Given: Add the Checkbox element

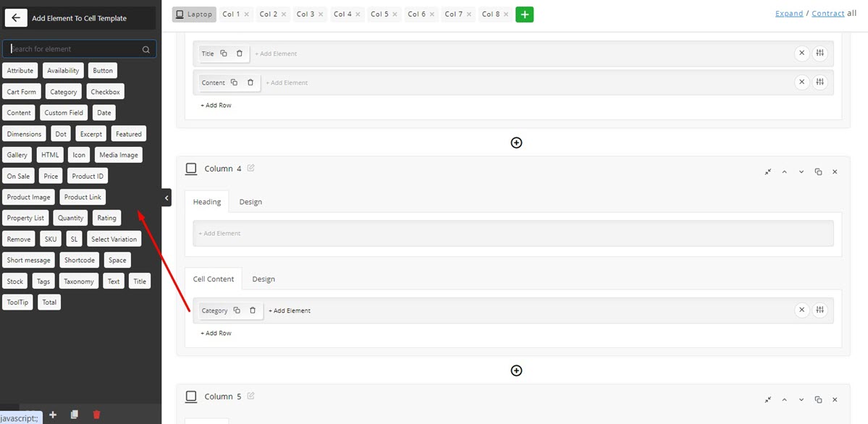Looking at the screenshot, I should click(105, 92).
